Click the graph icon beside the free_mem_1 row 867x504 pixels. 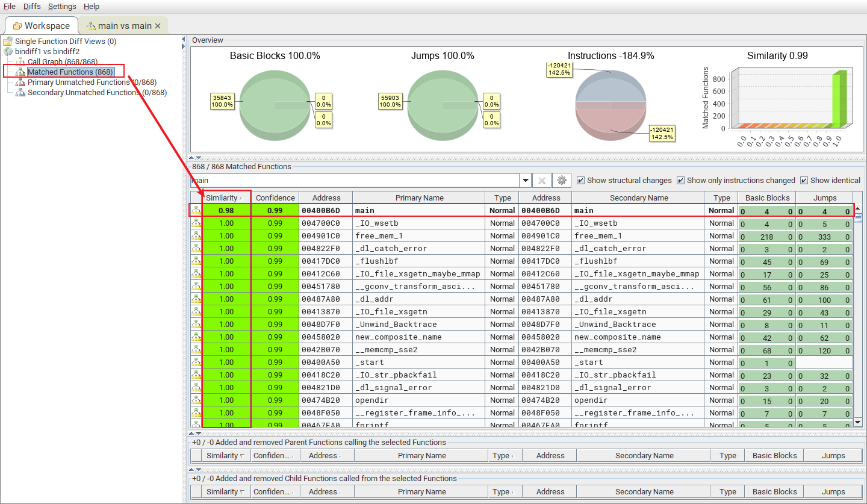point(196,235)
